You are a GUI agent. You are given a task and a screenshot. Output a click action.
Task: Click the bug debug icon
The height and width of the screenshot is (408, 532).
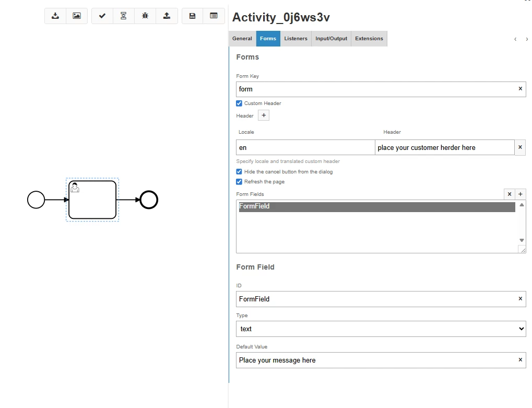coord(145,16)
